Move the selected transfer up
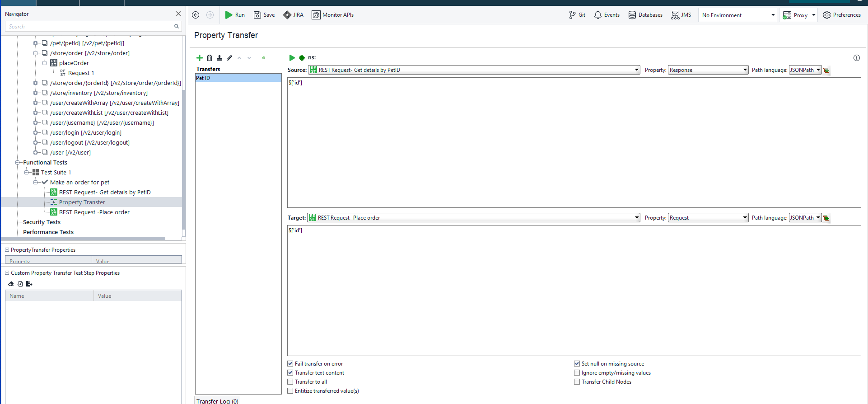Image resolution: width=868 pixels, height=404 pixels. pos(239,58)
